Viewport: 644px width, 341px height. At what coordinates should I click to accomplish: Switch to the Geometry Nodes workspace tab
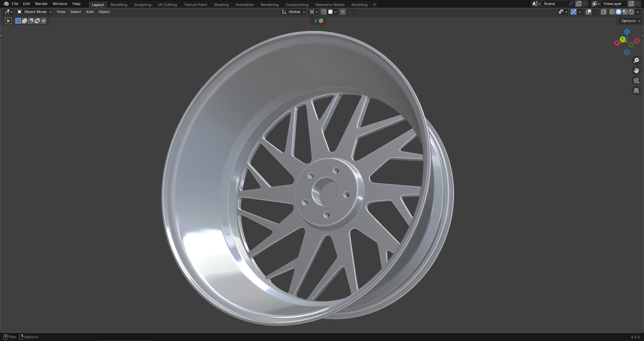(330, 5)
